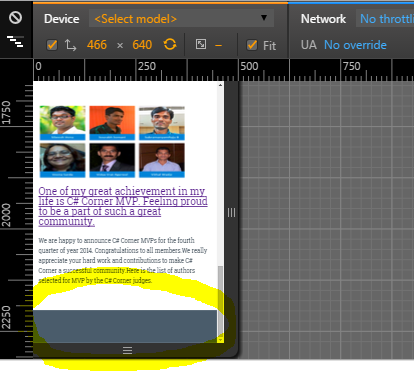Click the reset overrides circle-slash icon
This screenshot has height=371, width=414.
pyautogui.click(x=15, y=18)
